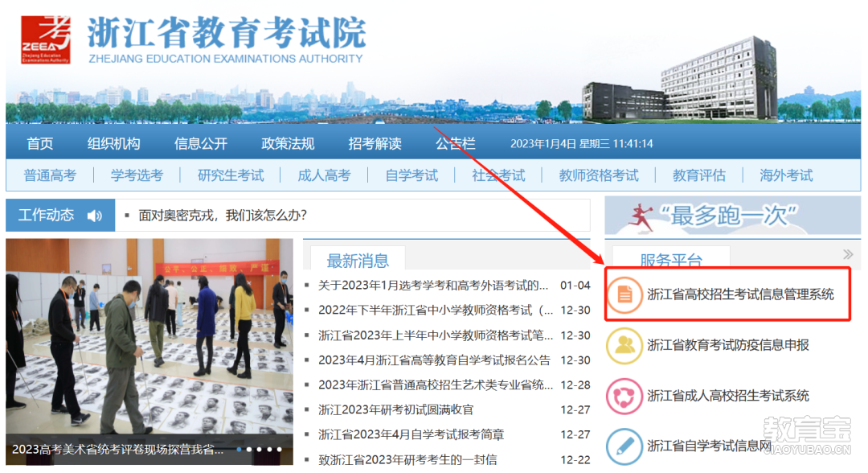Go to 教师资格考试 section
868x473 pixels.
[599, 175]
